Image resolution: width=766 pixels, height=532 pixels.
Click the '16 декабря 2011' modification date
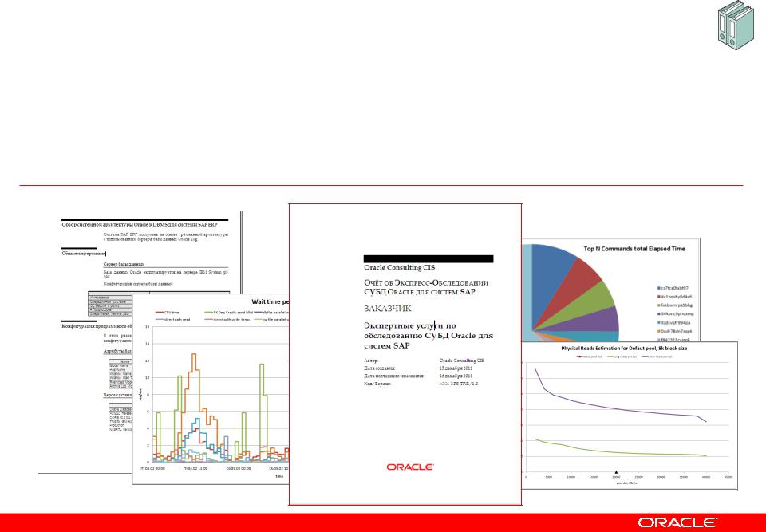click(x=456, y=376)
